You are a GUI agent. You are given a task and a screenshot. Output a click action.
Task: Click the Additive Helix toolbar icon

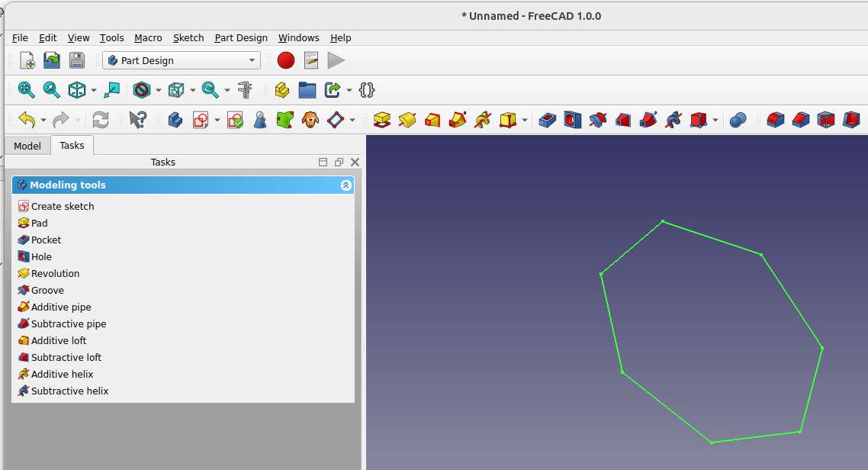coord(483,120)
